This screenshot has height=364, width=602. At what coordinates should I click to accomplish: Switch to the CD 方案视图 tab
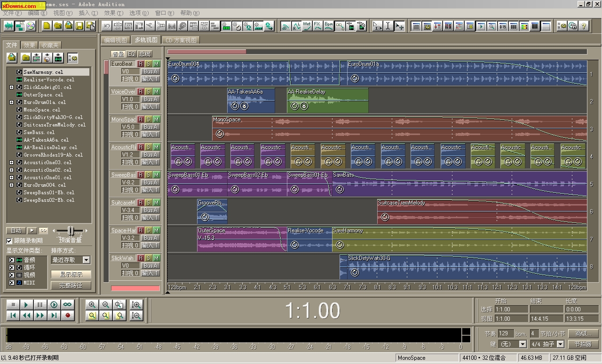coord(181,40)
